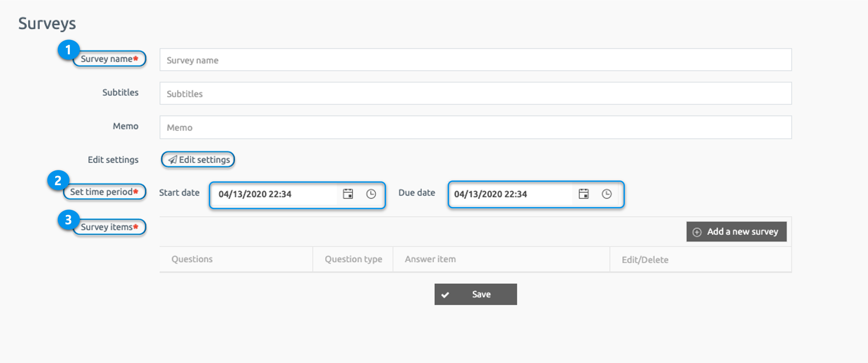Click the numbered badge 3 marker
This screenshot has width=868, height=363.
(68, 220)
